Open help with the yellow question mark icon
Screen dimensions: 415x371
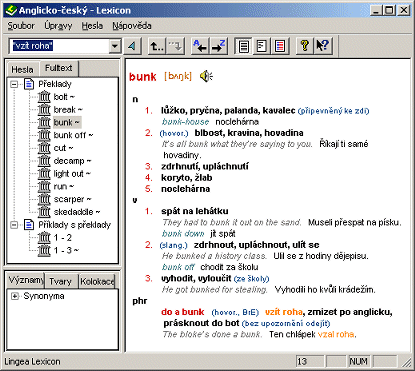point(304,46)
